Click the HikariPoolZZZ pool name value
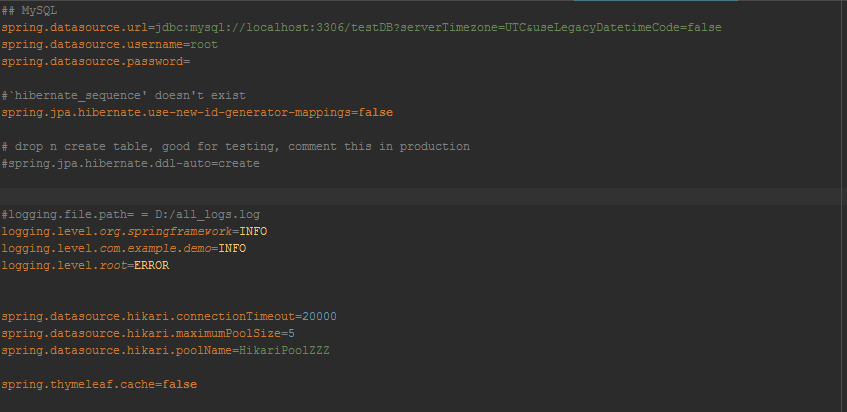847x412 pixels. tap(285, 350)
